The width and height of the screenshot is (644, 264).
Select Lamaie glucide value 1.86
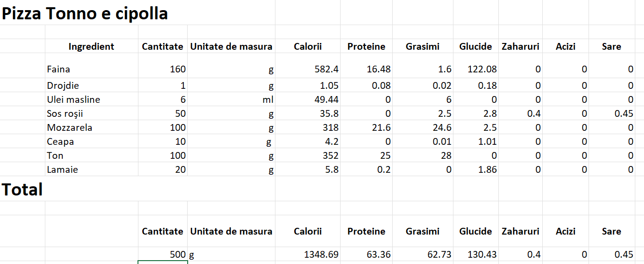475,169
